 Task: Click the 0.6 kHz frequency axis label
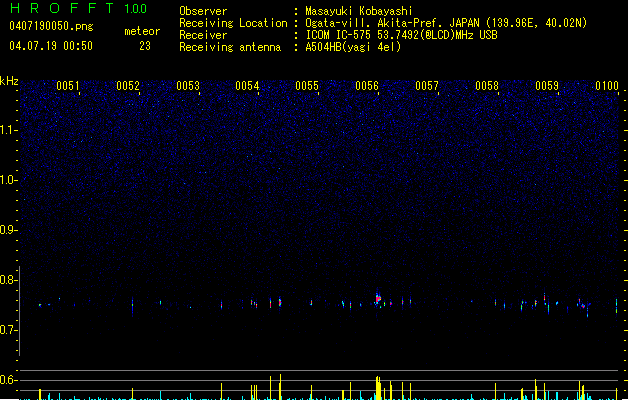(8, 380)
